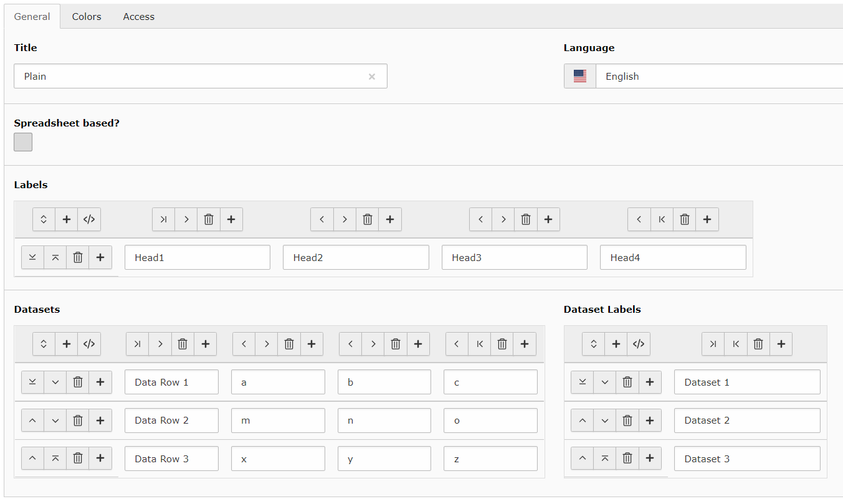Delete the Head2 column
This screenshot has height=504, width=843.
(x=367, y=219)
